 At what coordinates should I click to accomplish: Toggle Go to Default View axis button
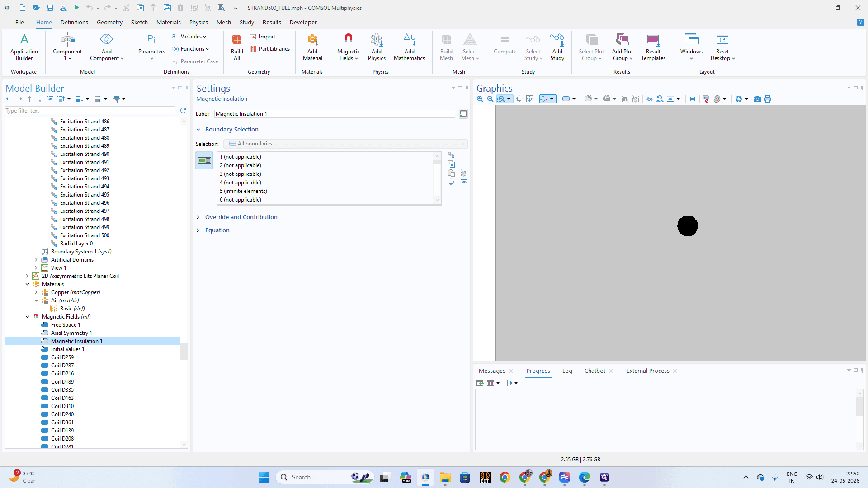(544, 99)
